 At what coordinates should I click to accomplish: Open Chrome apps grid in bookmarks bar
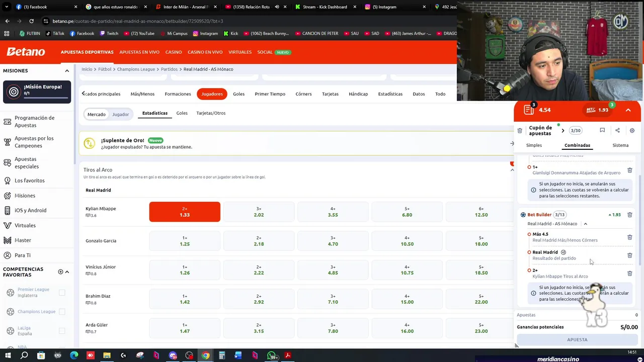7,34
